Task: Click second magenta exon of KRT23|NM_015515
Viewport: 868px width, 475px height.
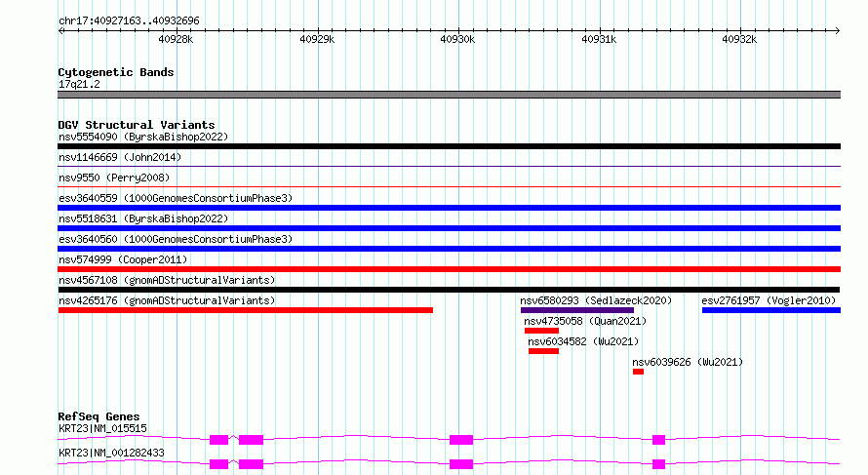Action: 251,440
